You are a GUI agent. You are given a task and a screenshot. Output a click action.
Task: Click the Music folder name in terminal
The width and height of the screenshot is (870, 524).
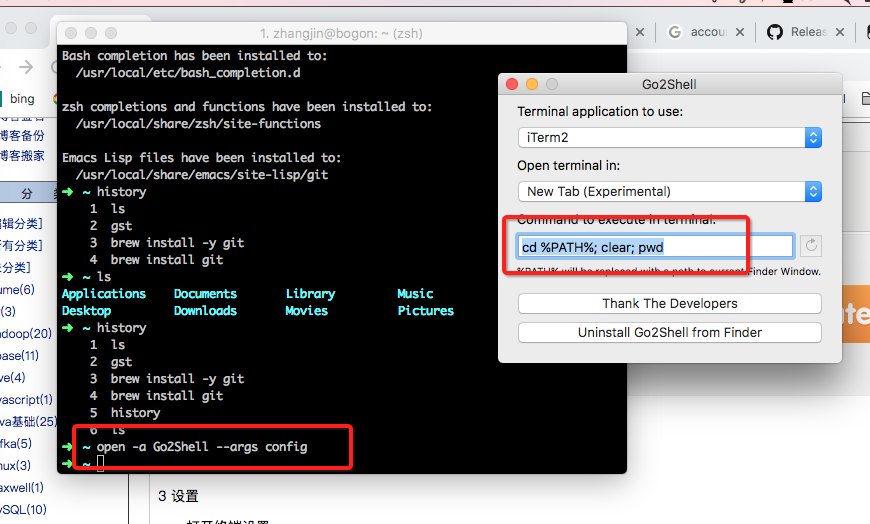point(415,294)
